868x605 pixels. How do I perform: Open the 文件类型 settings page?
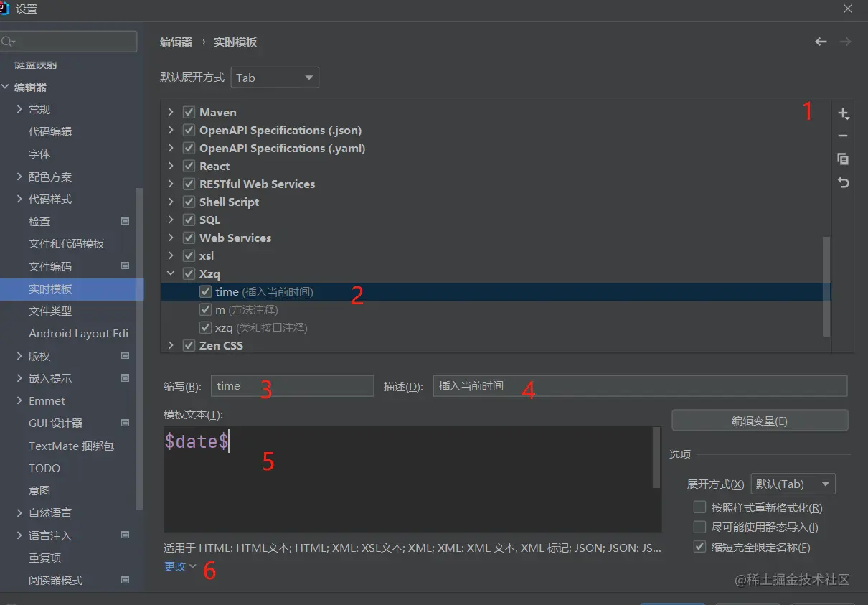(50, 311)
